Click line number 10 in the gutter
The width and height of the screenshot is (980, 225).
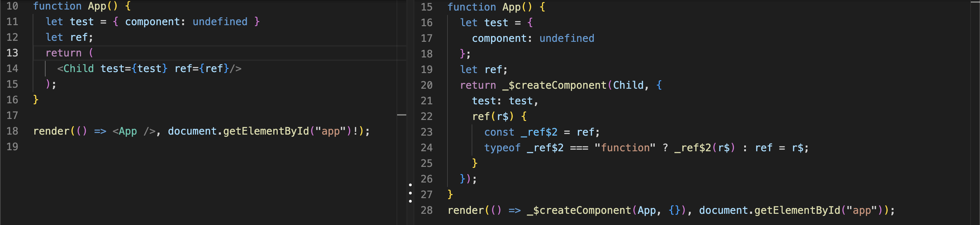click(12, 6)
